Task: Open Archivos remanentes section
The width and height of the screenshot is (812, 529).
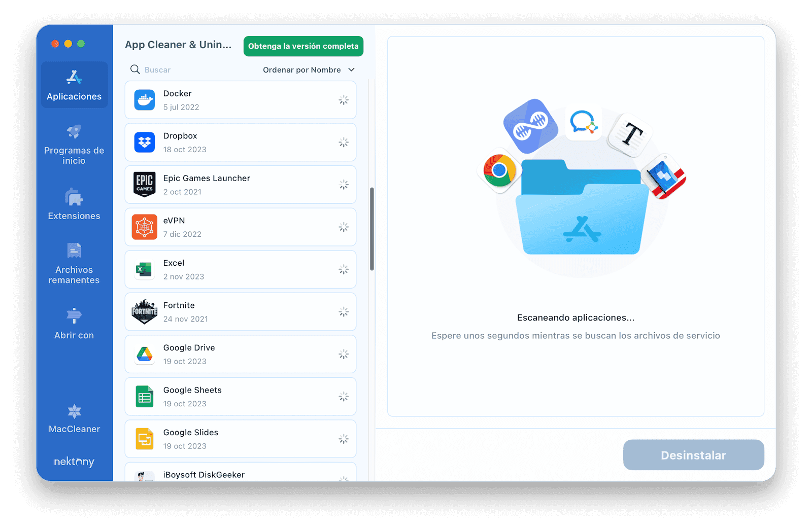Action: [74, 264]
